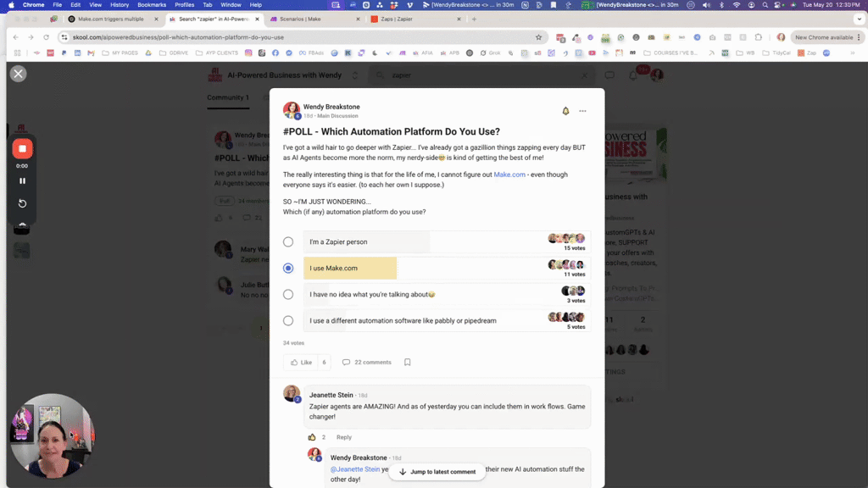Click the webcam bubble preview

(x=53, y=435)
